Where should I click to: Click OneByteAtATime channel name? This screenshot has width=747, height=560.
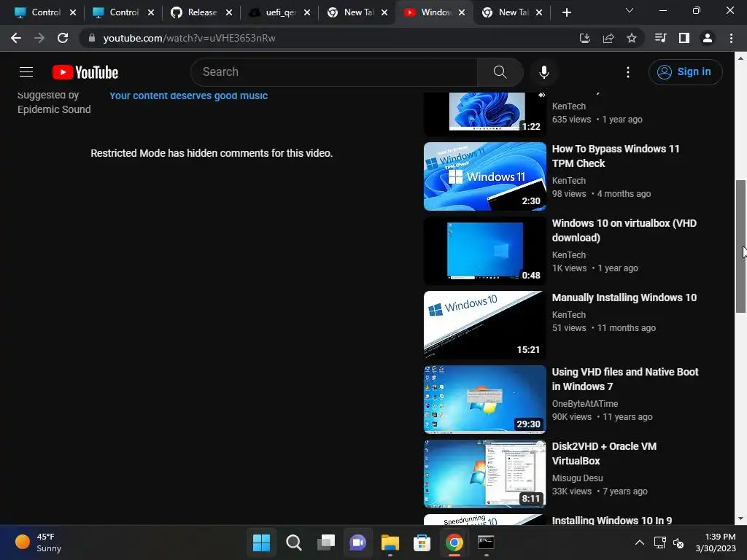coord(584,403)
